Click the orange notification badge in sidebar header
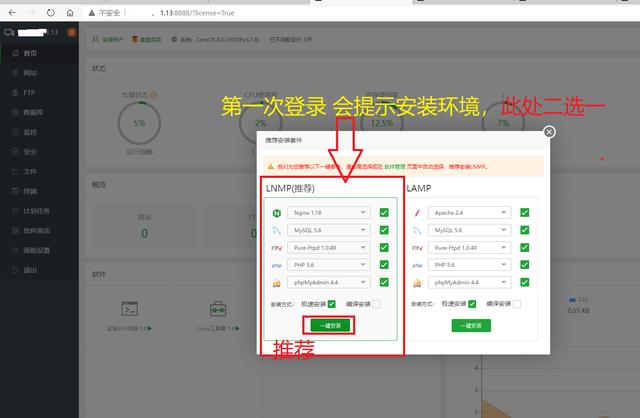 click(x=72, y=32)
